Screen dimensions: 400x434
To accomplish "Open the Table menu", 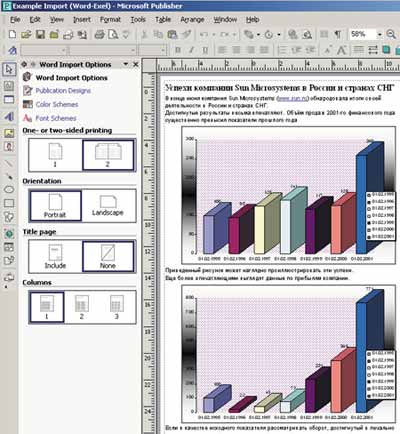I will click(163, 20).
